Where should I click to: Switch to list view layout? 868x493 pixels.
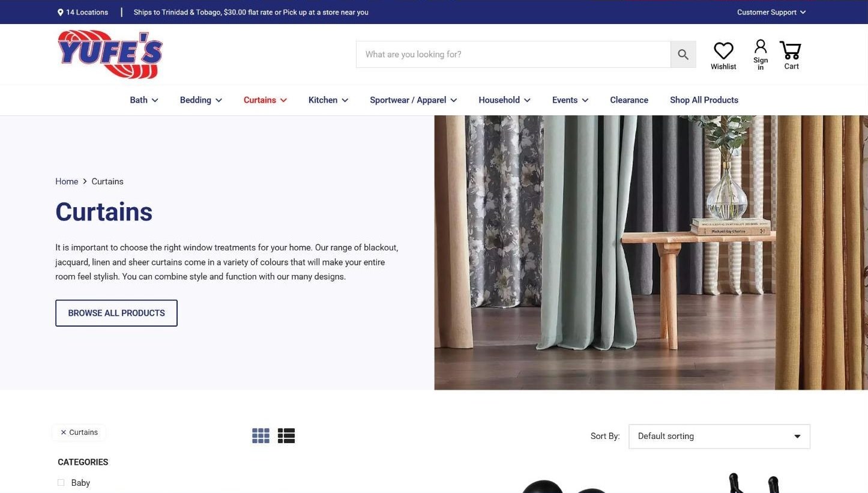(286, 436)
